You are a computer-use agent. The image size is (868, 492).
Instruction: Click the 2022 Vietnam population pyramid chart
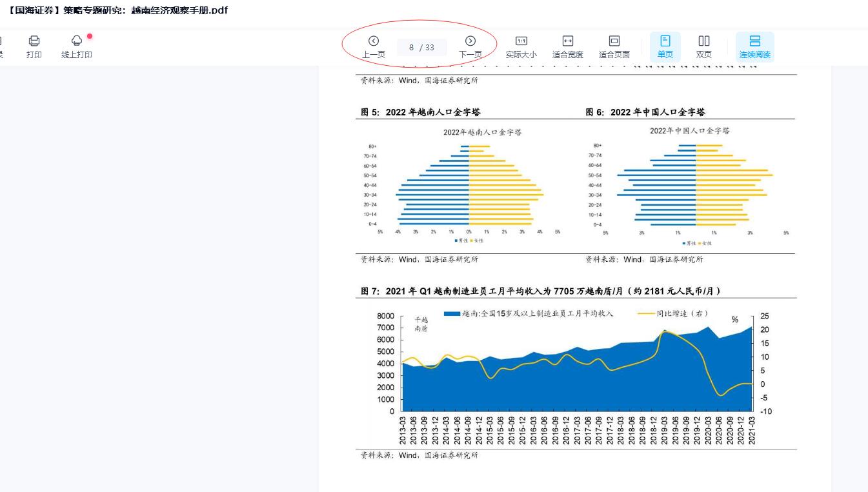[x=469, y=184]
